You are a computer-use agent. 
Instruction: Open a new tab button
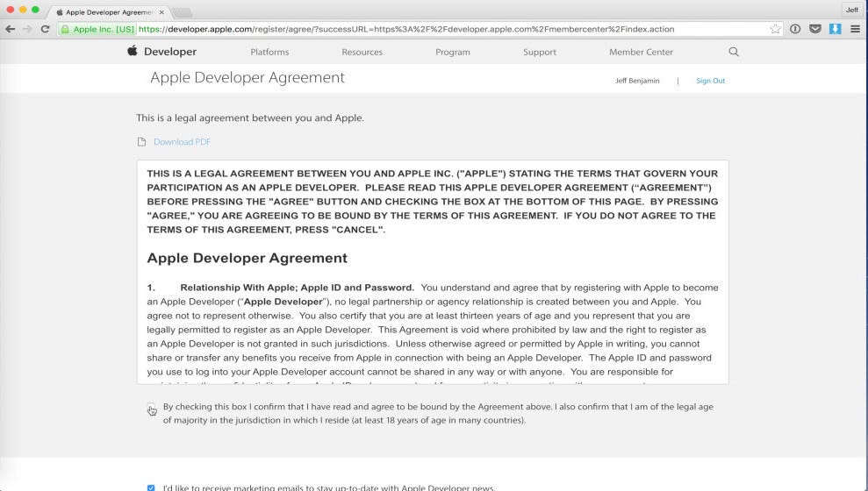click(x=182, y=12)
